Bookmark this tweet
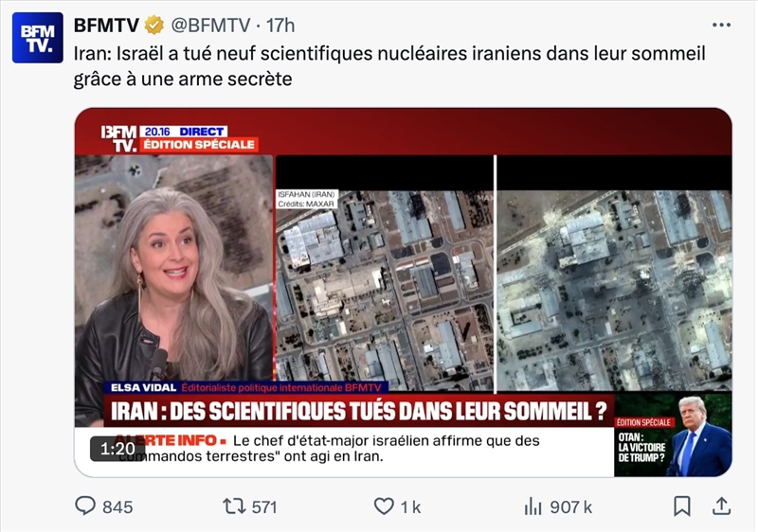 tap(682, 506)
